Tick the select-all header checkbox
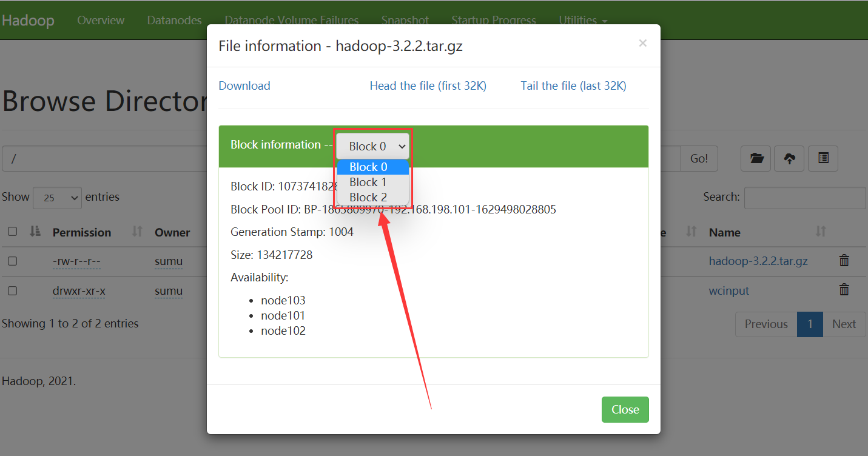The width and height of the screenshot is (868, 456). click(x=12, y=231)
